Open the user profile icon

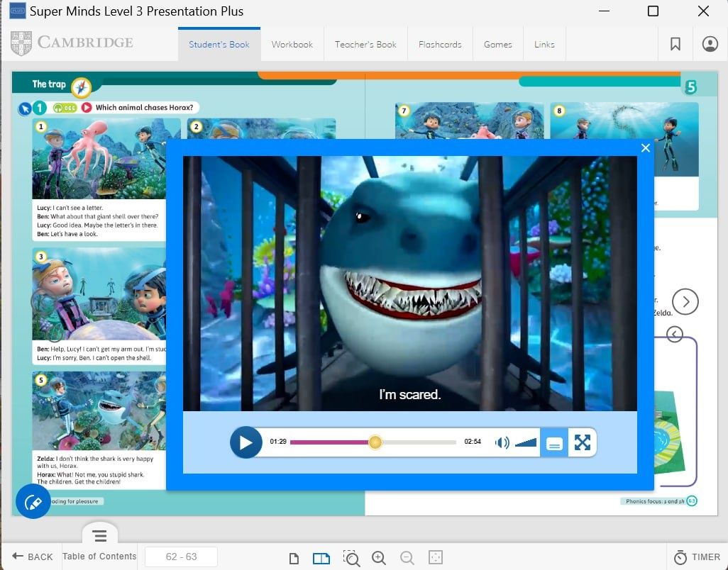tap(710, 44)
